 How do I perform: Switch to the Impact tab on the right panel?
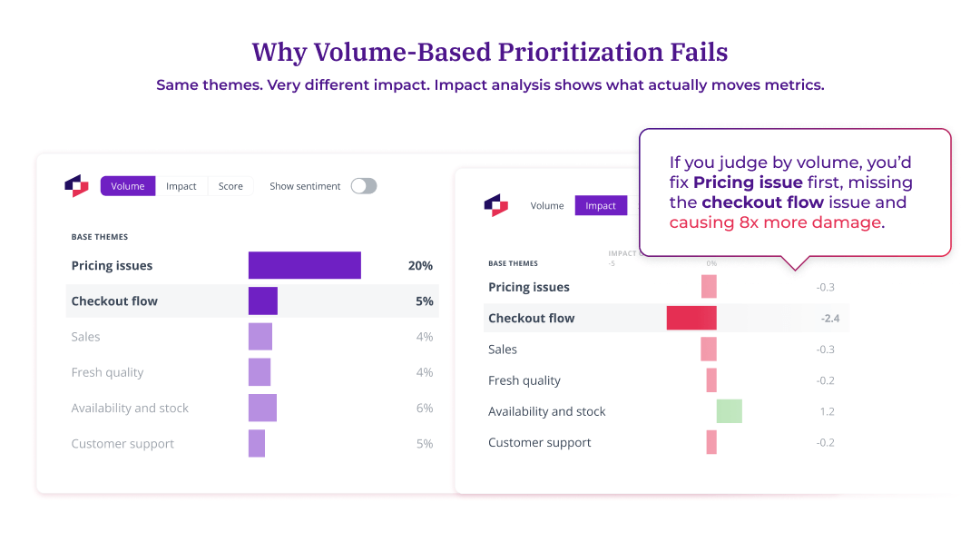(601, 205)
